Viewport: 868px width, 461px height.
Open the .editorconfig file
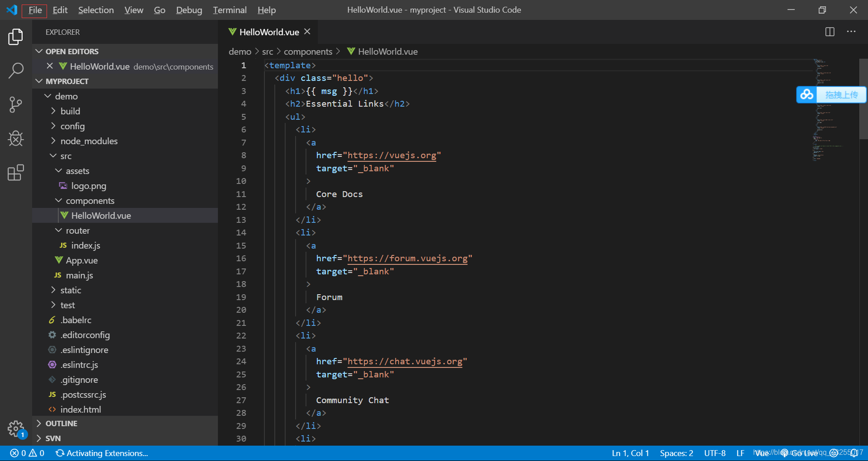click(x=125, y=334)
